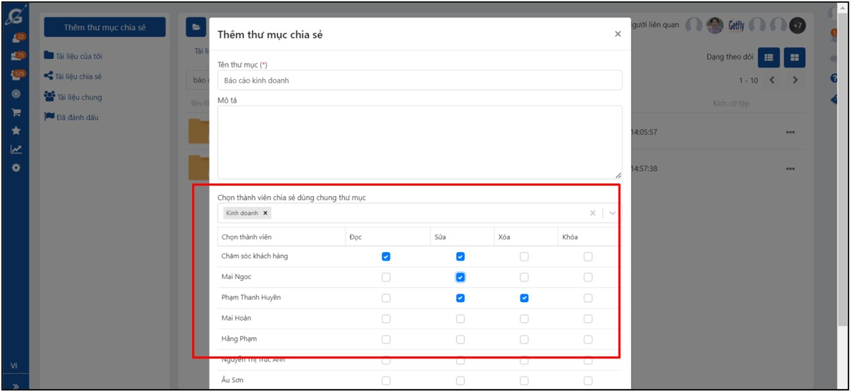Switch to list view layout icon
868x392 pixels.
[x=768, y=58]
